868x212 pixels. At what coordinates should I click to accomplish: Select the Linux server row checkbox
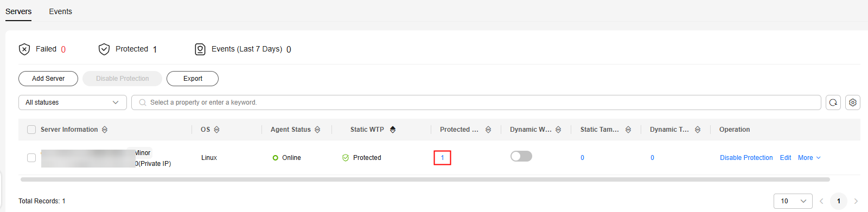click(31, 158)
